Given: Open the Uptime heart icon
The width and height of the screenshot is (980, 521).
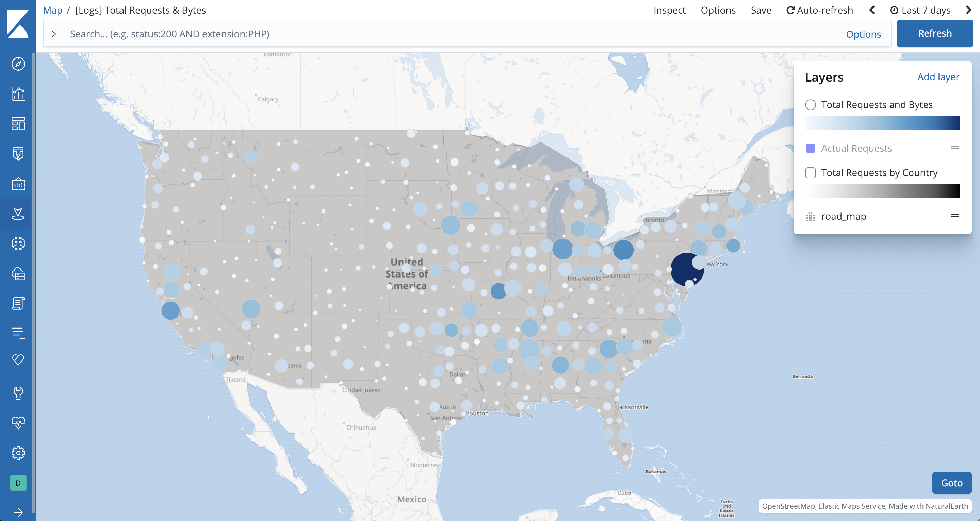Looking at the screenshot, I should 18,359.
